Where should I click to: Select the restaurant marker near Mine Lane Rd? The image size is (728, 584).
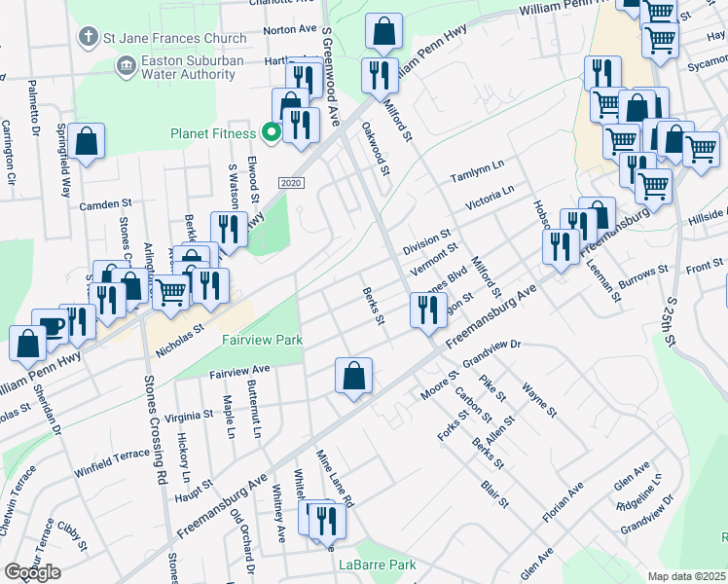[x=327, y=525]
